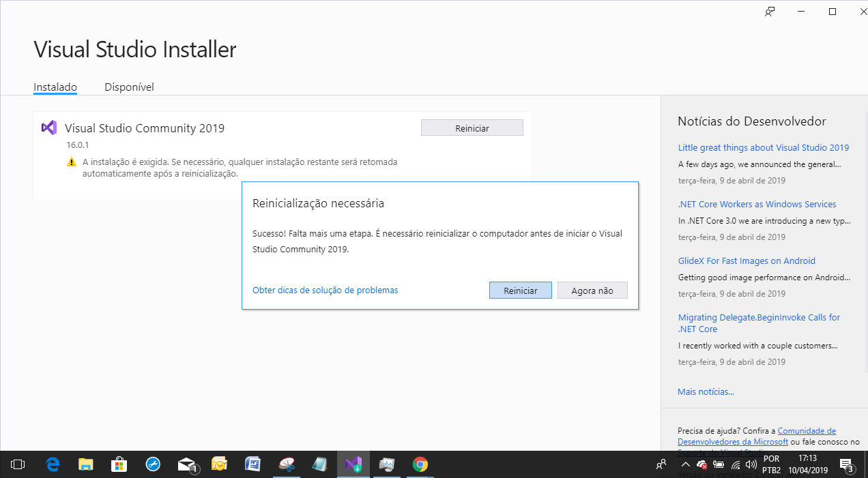This screenshot has width=868, height=478.
Task: Click Reiniciar next to Visual Studio Community 2019
Action: pyautogui.click(x=472, y=128)
